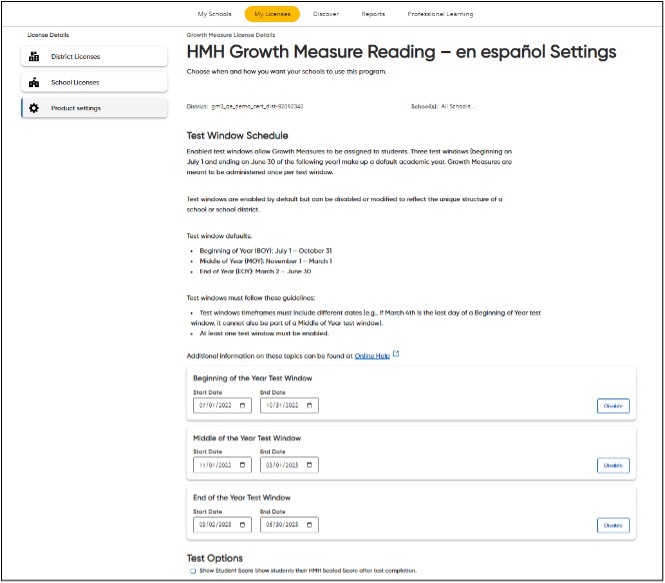Open the My Schools tab
This screenshot has height=583, width=665.
click(215, 14)
